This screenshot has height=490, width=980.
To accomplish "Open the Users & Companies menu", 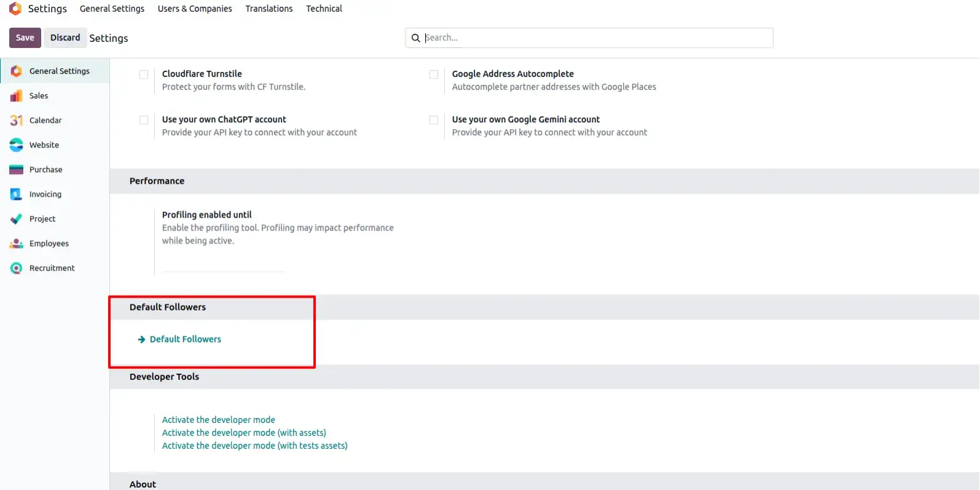I will pos(195,9).
